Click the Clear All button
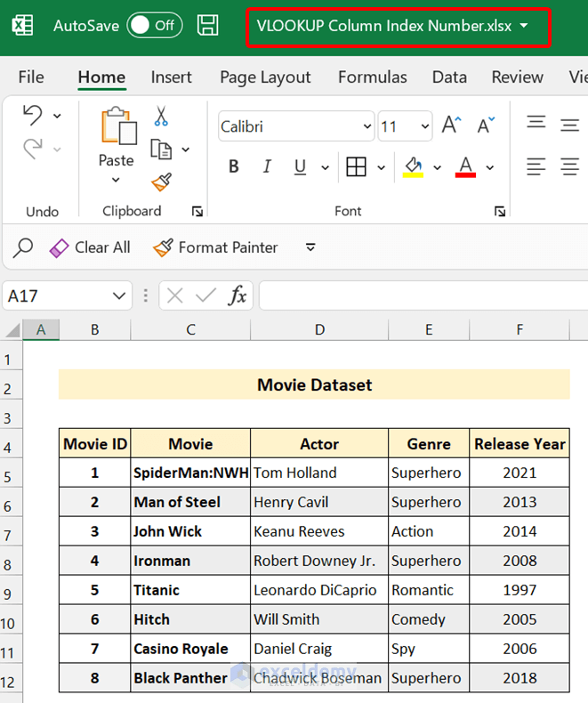The image size is (588, 703). coord(90,247)
